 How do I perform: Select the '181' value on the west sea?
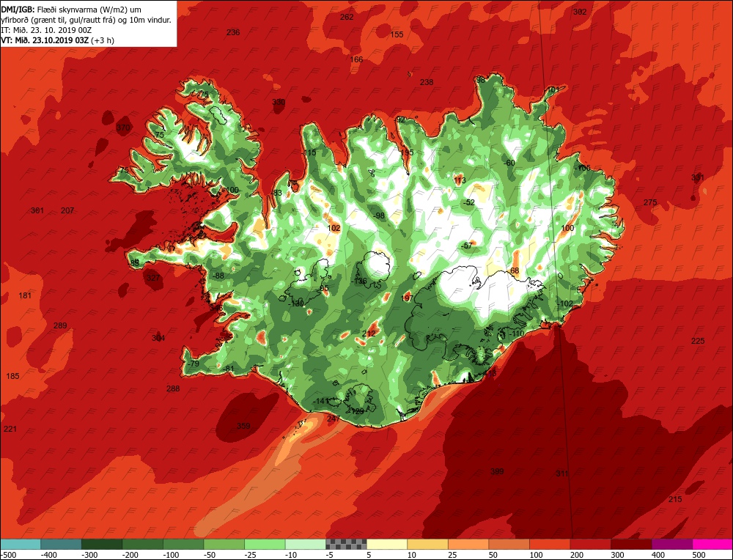(x=25, y=295)
